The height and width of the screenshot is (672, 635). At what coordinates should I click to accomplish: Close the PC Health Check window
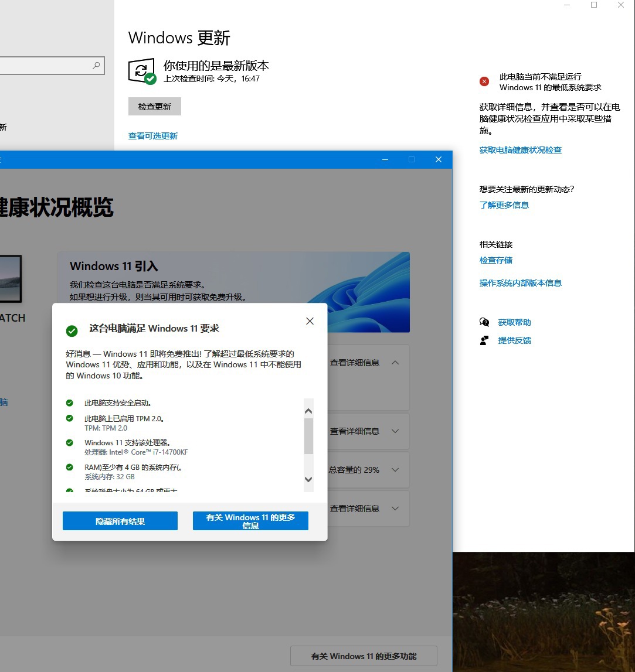click(x=438, y=159)
